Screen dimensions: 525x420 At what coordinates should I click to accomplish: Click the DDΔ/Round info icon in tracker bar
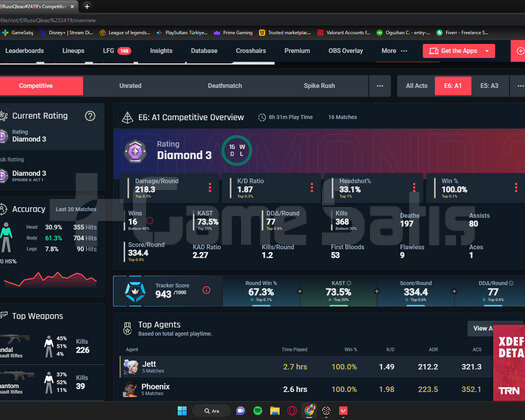(x=511, y=283)
